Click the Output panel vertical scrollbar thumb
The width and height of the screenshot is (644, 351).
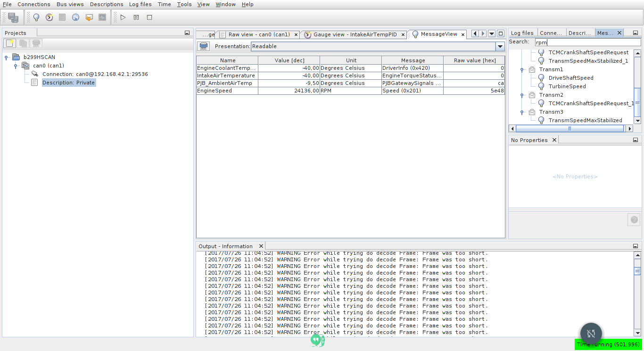coord(637,271)
